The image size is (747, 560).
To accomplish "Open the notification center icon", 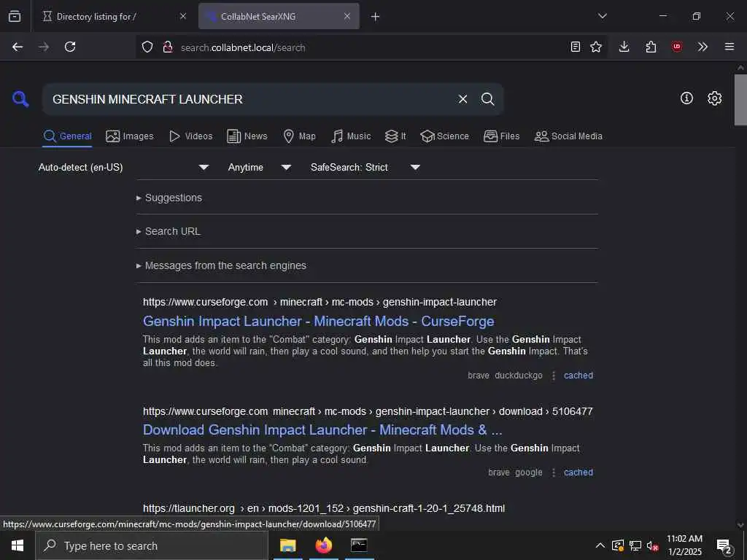I will (x=724, y=545).
